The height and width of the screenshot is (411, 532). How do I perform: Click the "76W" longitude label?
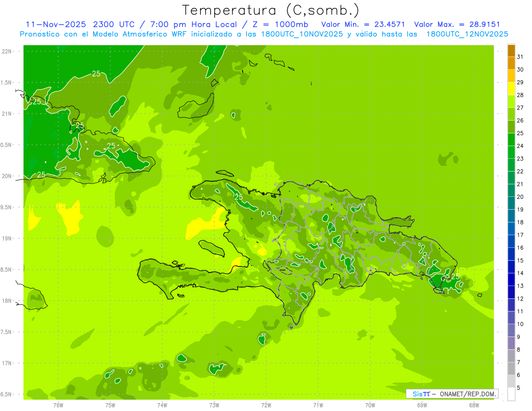(x=58, y=405)
